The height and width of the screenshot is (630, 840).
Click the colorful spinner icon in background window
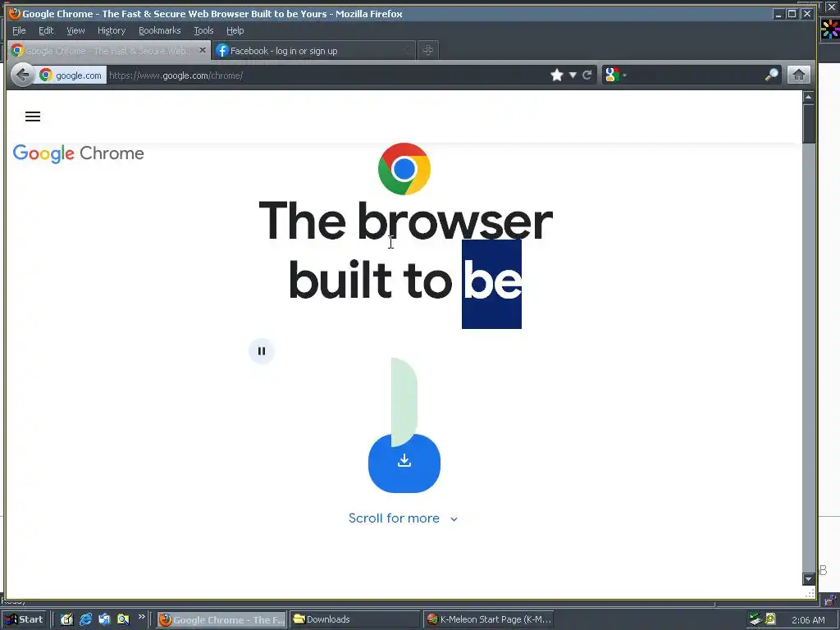tap(830, 29)
